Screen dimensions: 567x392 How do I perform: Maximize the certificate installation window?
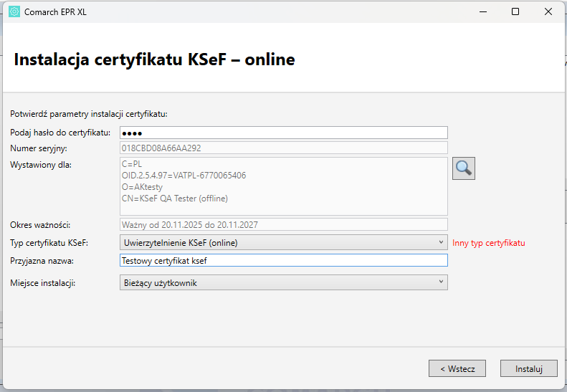coord(515,11)
